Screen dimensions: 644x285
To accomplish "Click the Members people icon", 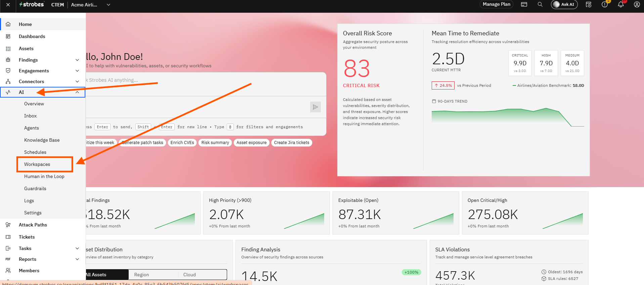I will point(8,271).
